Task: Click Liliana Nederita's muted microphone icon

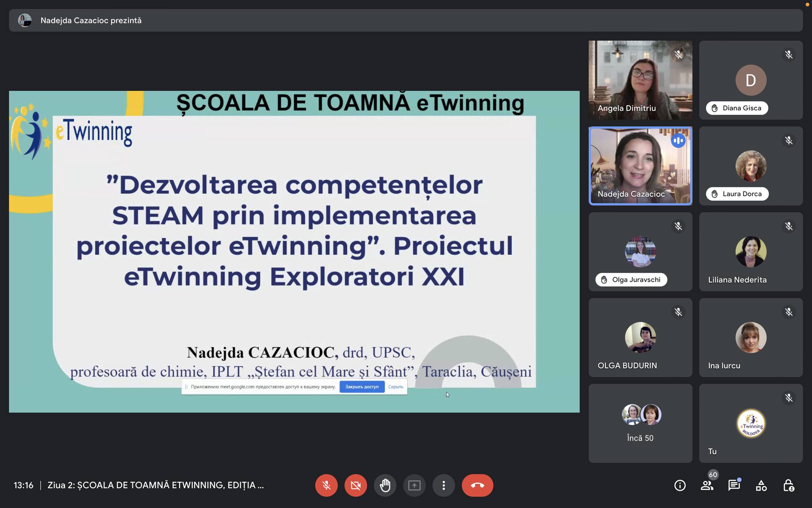Action: 789,226
